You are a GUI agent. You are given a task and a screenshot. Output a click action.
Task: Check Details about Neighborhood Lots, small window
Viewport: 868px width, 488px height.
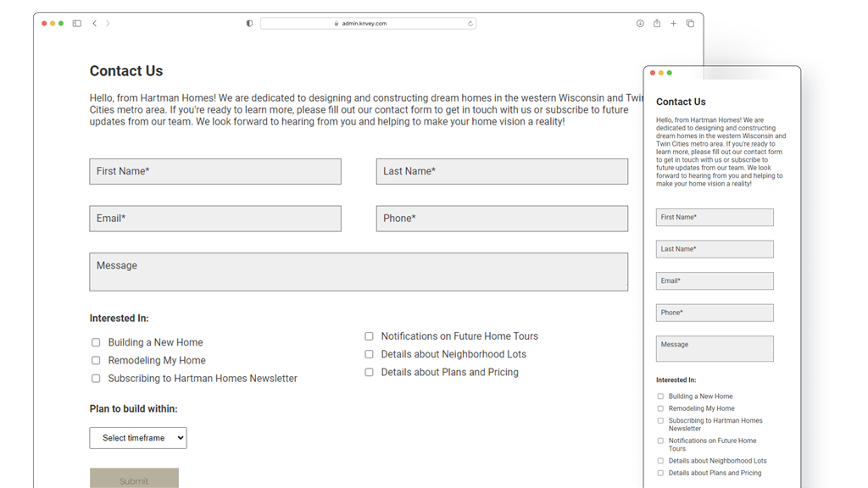(660, 461)
